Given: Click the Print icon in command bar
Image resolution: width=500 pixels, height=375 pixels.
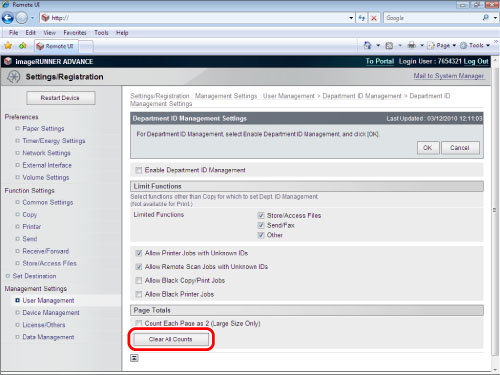Looking at the screenshot, I should tap(412, 45).
